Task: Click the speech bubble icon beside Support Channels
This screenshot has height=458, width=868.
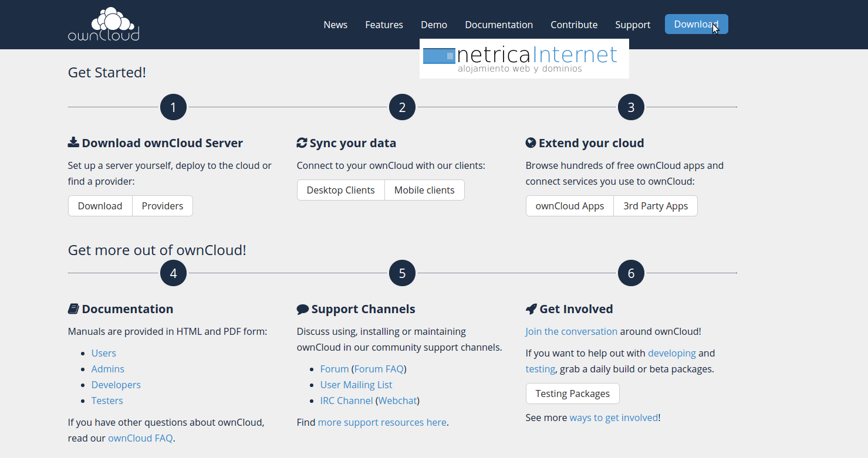Action: coord(303,308)
